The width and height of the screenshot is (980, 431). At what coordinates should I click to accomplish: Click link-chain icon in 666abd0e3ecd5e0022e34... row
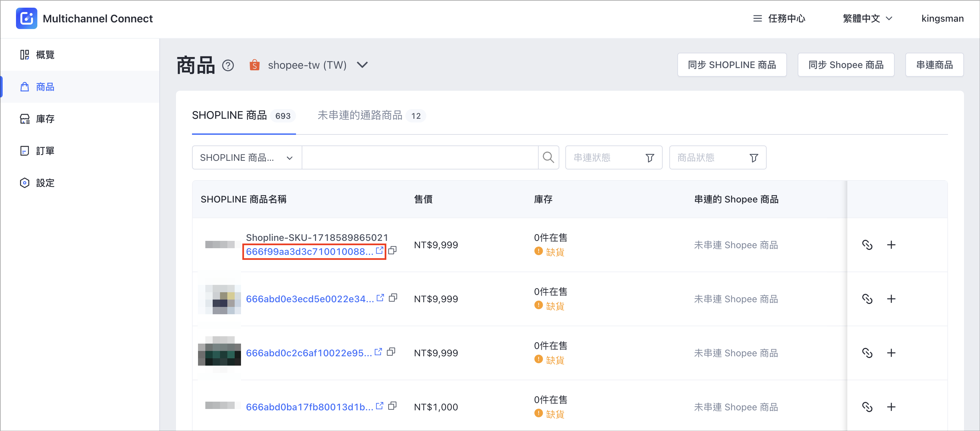(867, 299)
